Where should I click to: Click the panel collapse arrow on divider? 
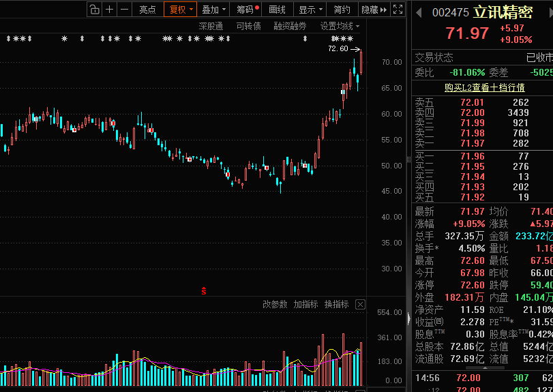click(408, 318)
